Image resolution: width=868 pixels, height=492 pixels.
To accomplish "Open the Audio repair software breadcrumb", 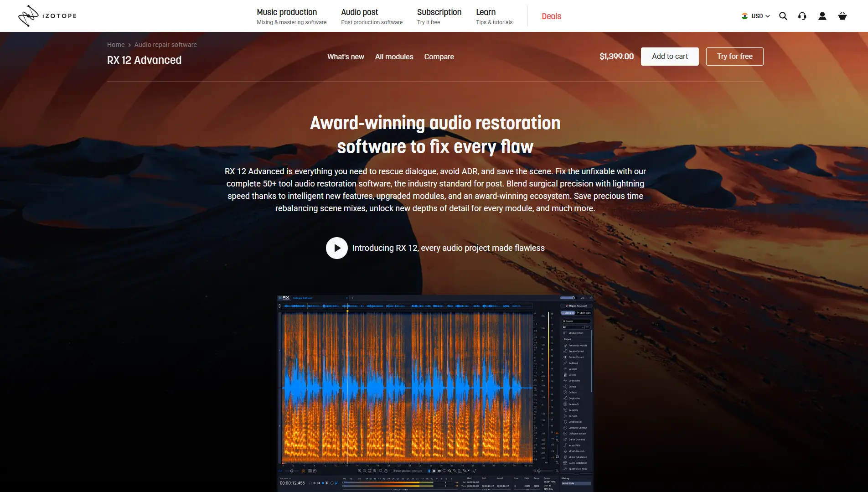I will (x=165, y=45).
